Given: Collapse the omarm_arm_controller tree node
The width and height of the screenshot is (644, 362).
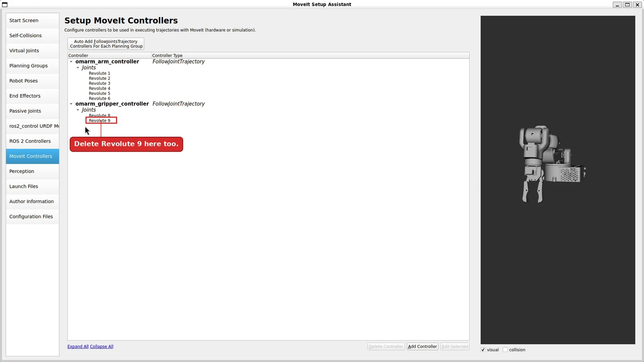Looking at the screenshot, I should tap(71, 62).
